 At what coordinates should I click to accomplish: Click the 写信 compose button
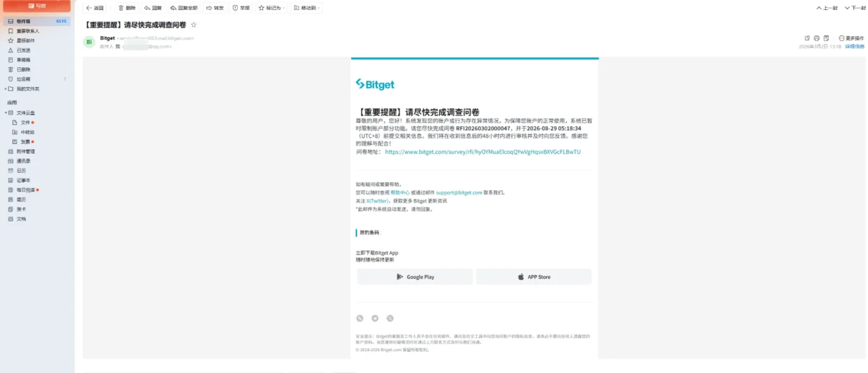click(37, 6)
